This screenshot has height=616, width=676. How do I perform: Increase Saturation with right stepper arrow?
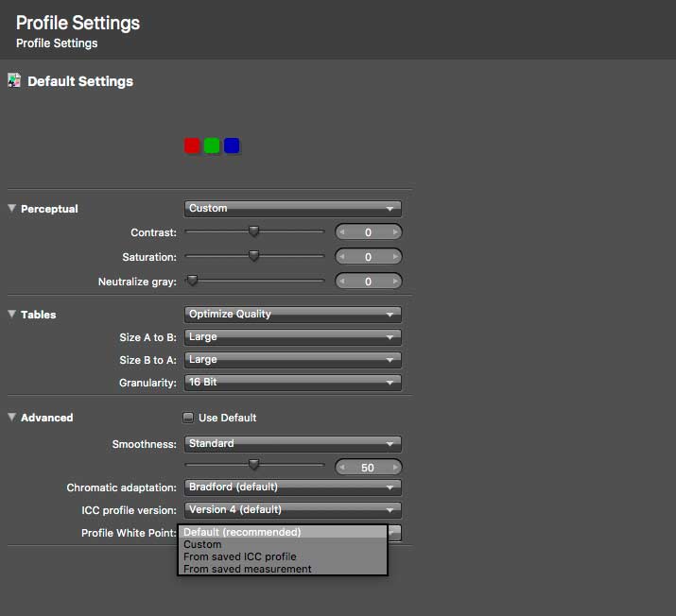pyautogui.click(x=394, y=257)
